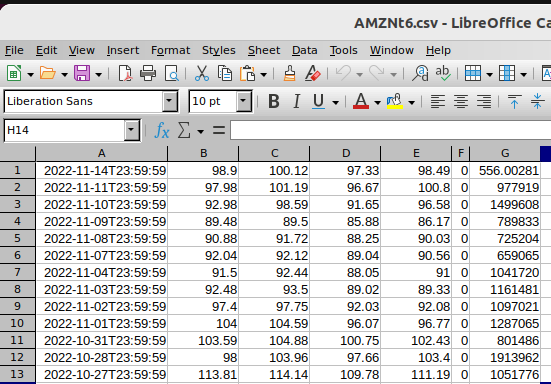Viewport: 551px width, 384px height.
Task: Select column header A
Action: (102, 153)
